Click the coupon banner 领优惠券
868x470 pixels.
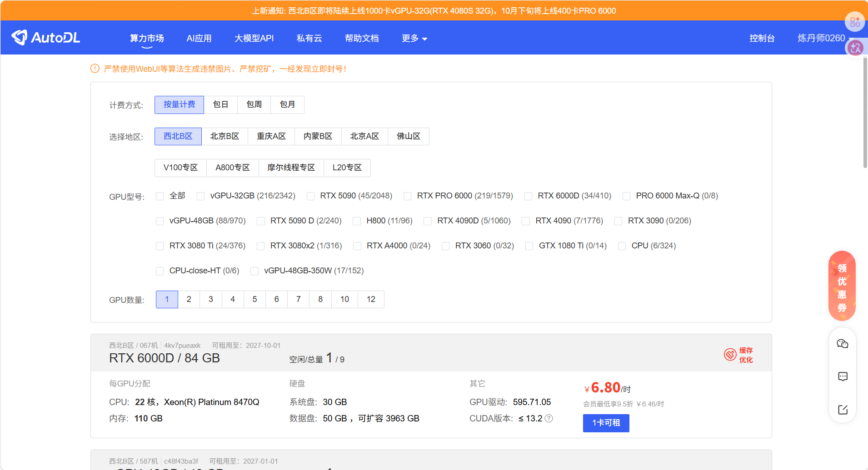tap(842, 286)
